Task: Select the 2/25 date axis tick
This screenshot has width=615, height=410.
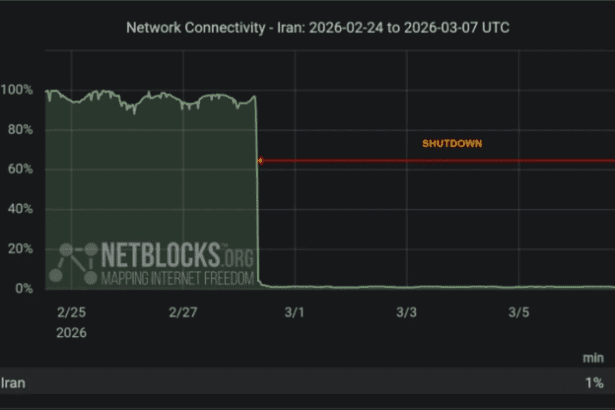Action: point(70,313)
